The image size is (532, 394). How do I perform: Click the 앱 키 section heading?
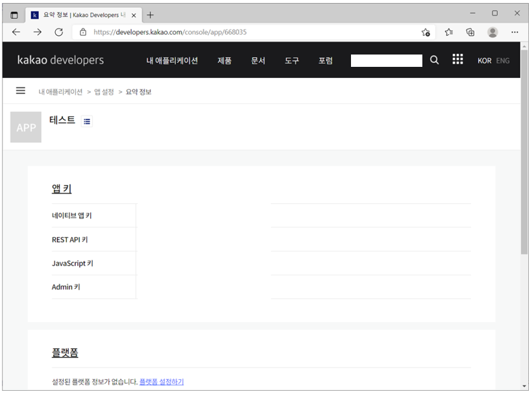point(62,188)
